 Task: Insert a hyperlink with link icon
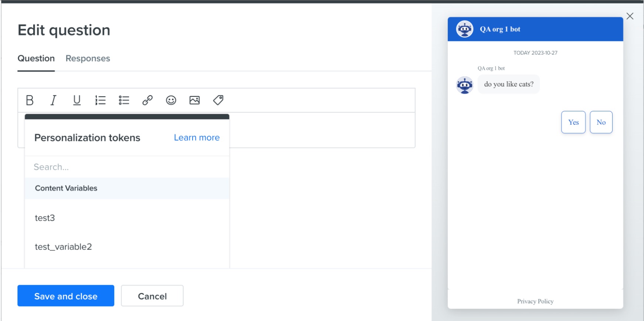pos(148,100)
